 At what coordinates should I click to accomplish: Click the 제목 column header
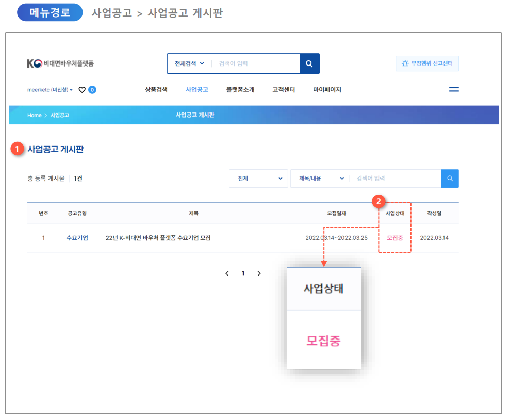(x=193, y=214)
